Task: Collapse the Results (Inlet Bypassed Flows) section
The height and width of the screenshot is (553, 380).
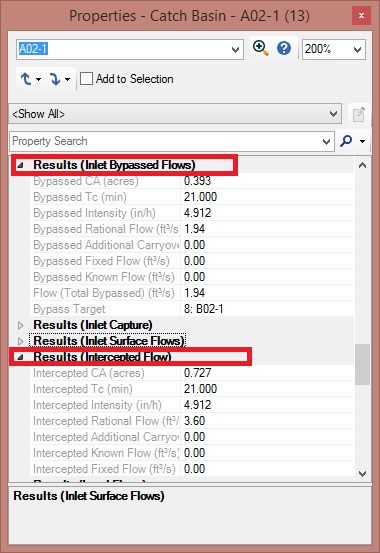Action: 20,165
